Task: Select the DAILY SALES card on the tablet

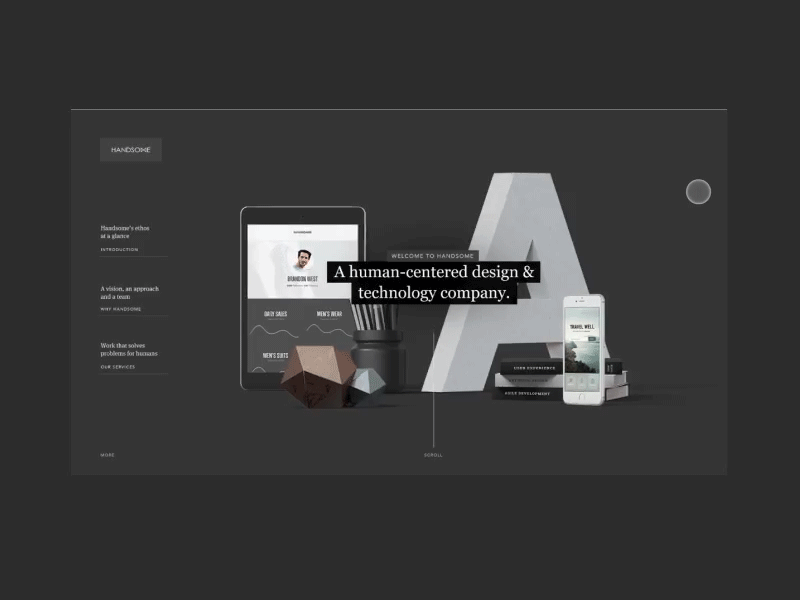Action: tap(277, 313)
